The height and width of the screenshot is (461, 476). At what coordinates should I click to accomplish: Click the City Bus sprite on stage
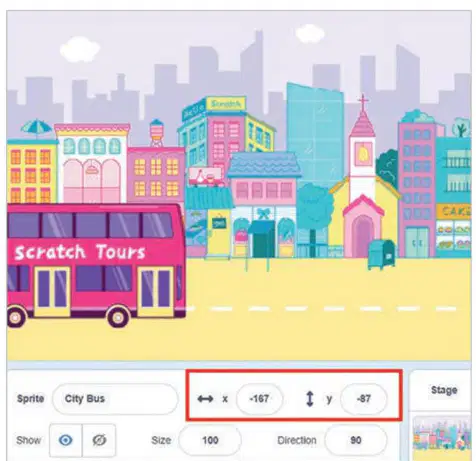pos(96,266)
